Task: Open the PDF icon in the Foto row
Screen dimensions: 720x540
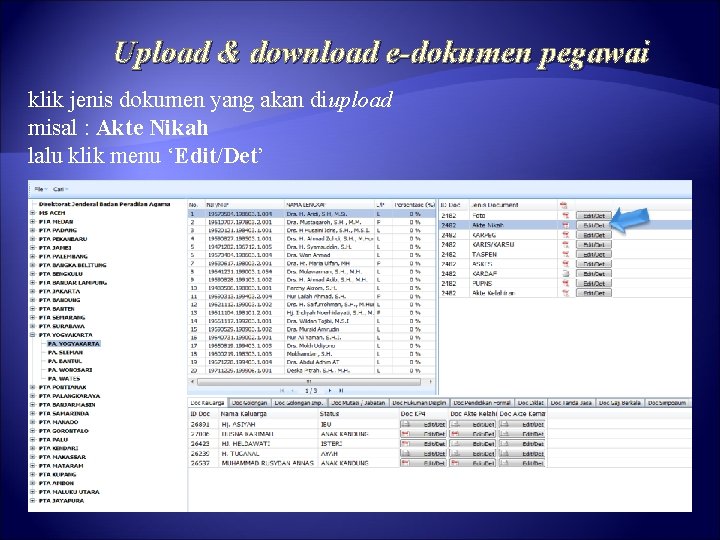Action: [565, 215]
